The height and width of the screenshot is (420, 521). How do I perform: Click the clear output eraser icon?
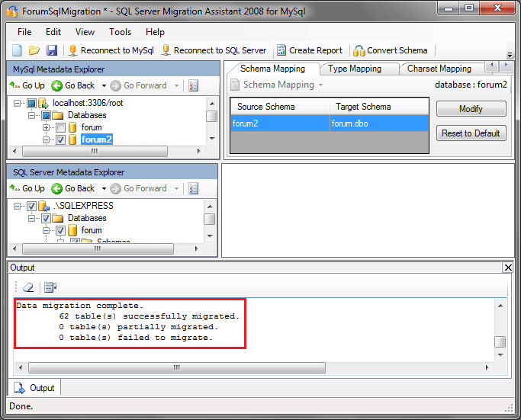coord(27,287)
